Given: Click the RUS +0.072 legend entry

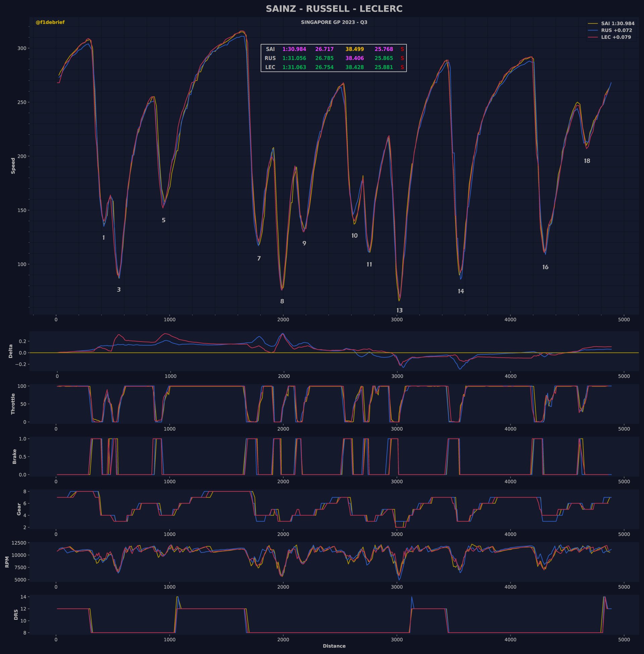Looking at the screenshot, I should point(616,31).
